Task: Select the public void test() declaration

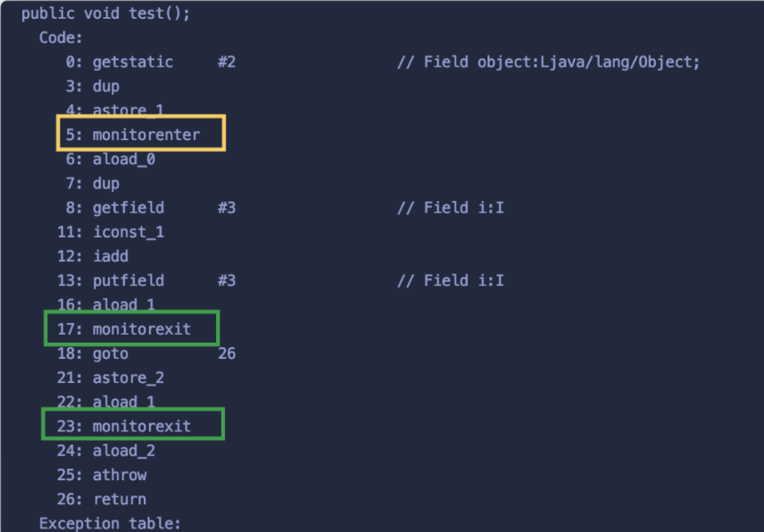Action: pyautogui.click(x=105, y=13)
